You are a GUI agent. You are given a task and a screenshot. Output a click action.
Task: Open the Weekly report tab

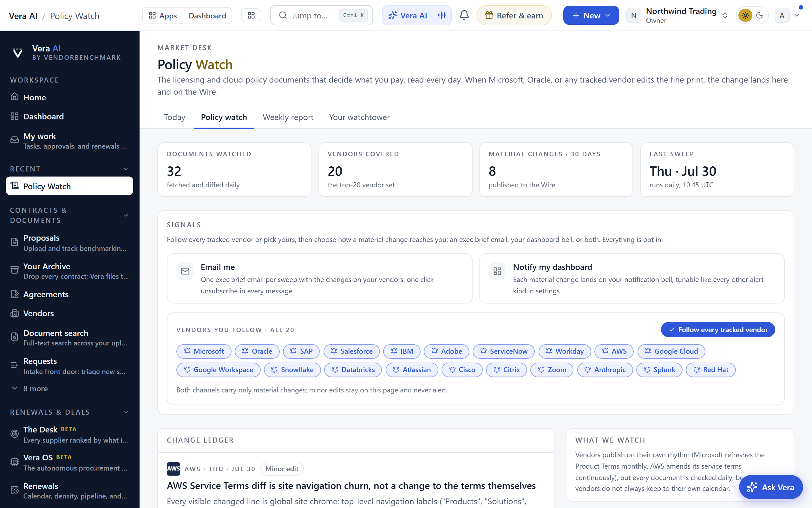288,117
